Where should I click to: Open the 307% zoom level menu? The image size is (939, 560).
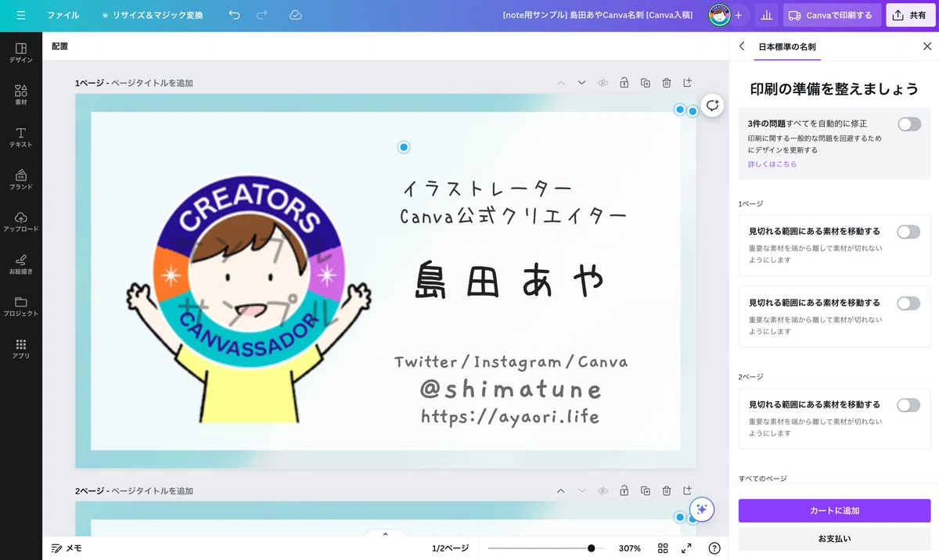(630, 548)
